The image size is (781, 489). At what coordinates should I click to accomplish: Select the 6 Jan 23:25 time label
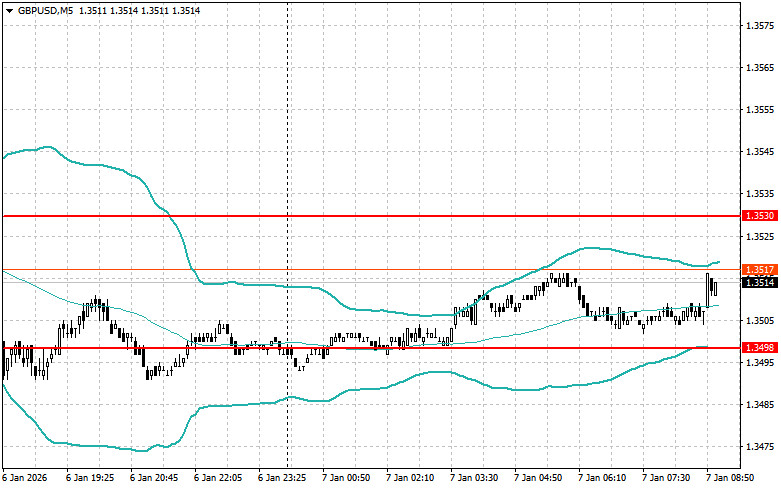coord(282,478)
